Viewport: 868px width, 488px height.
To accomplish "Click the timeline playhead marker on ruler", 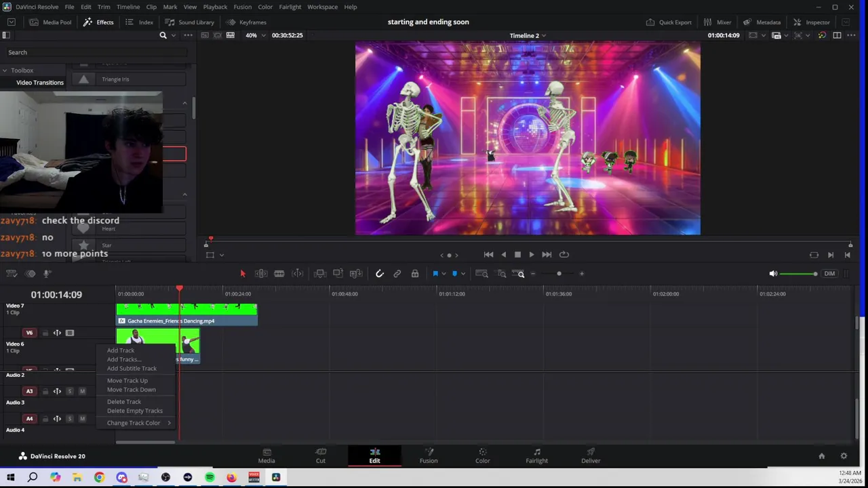I will pyautogui.click(x=180, y=289).
